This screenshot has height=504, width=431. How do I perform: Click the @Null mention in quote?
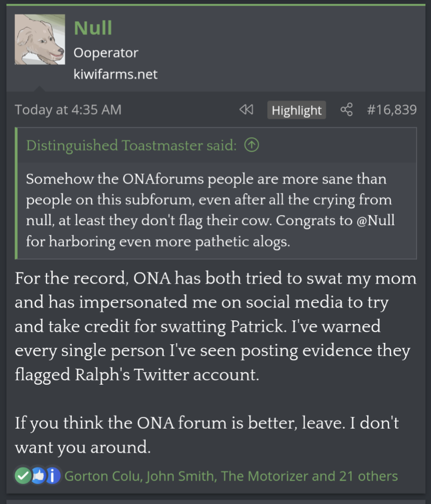coord(376,220)
